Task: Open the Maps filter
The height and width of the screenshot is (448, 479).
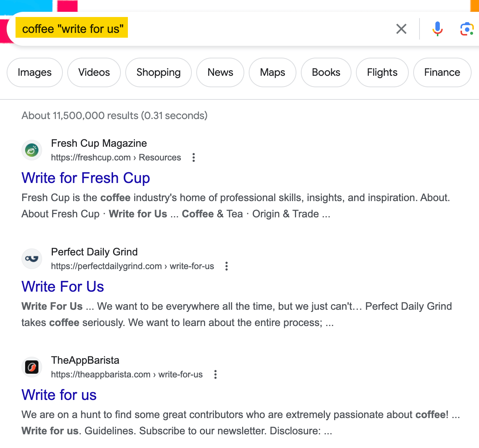Action: pos(272,72)
